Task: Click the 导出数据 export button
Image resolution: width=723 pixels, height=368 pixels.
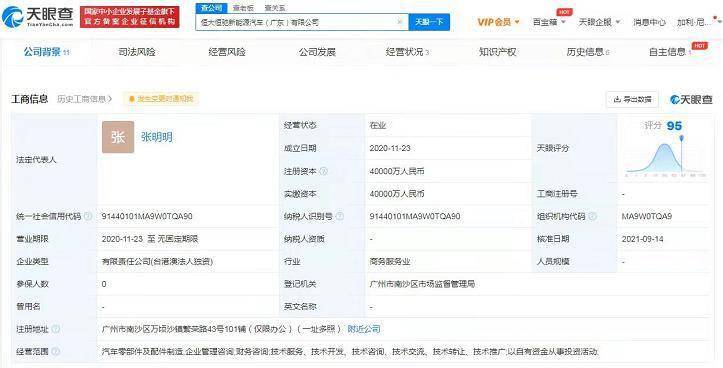Action: coord(632,99)
